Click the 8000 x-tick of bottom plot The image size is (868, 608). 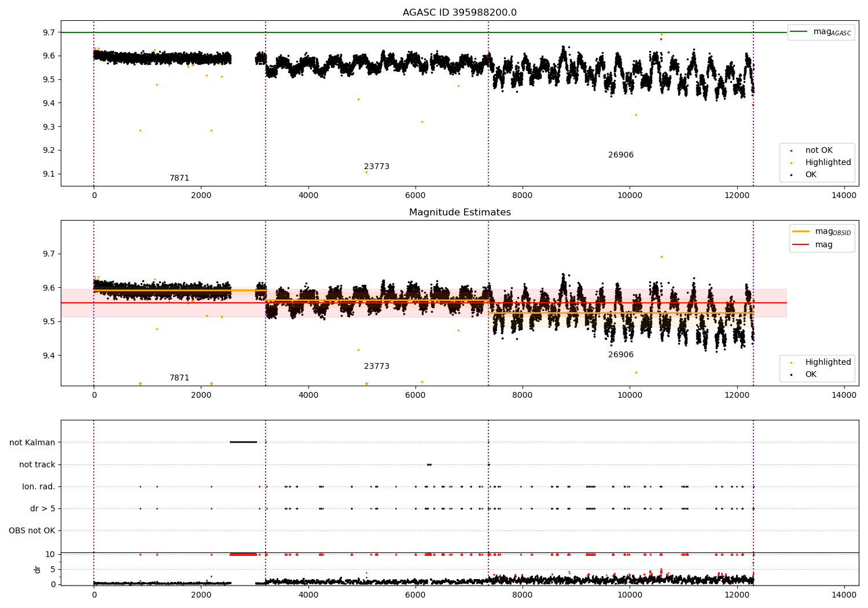523,595
